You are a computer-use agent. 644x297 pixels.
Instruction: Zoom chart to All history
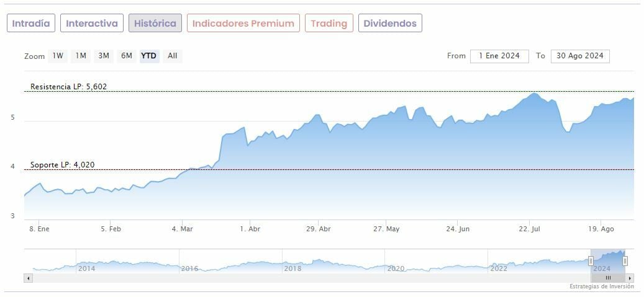173,56
